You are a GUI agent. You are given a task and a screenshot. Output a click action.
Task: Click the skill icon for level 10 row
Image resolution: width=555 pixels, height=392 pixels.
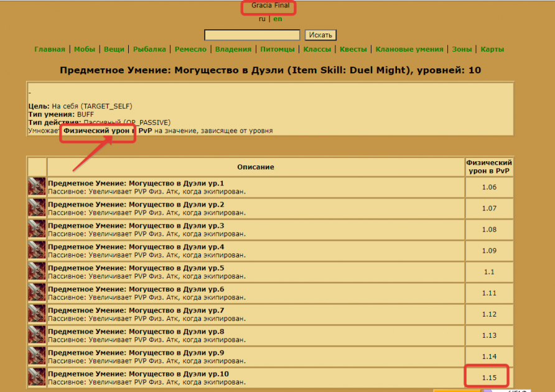[37, 378]
